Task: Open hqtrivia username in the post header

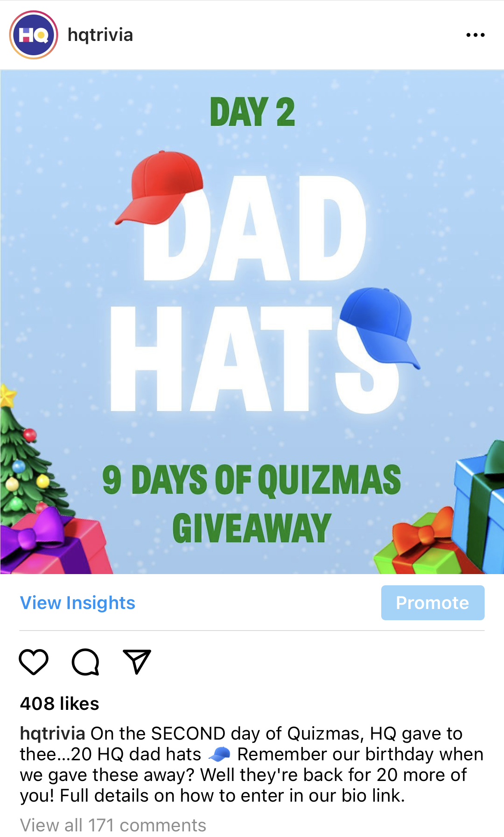Action: pyautogui.click(x=100, y=35)
